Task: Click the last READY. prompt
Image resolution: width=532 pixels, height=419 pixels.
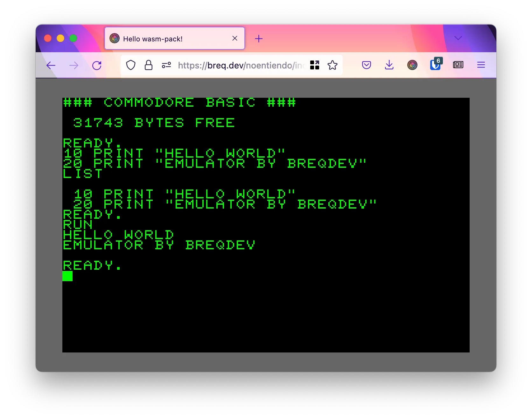Action: 92,266
